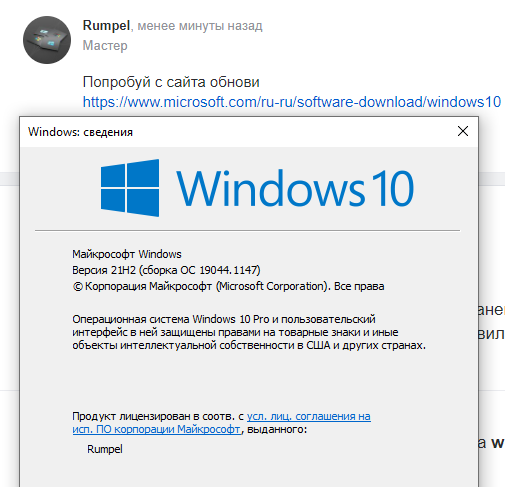Screen dimensions: 505x487
Task: Click the licensed user name Rumpel in dialog
Action: pyautogui.click(x=105, y=449)
